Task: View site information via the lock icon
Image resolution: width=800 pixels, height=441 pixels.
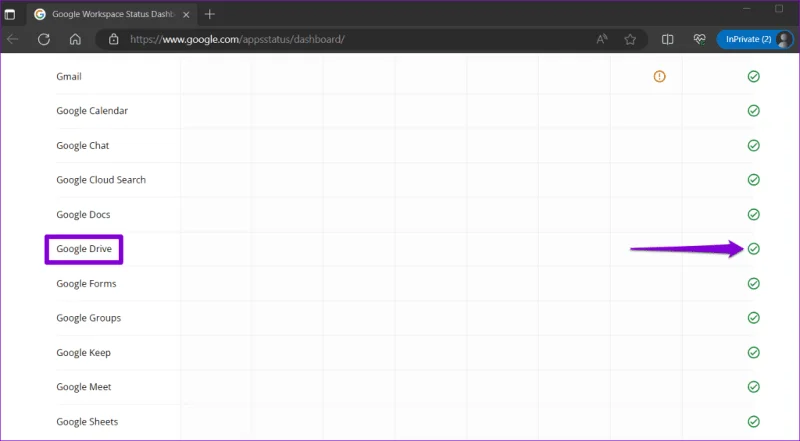Action: coord(113,39)
